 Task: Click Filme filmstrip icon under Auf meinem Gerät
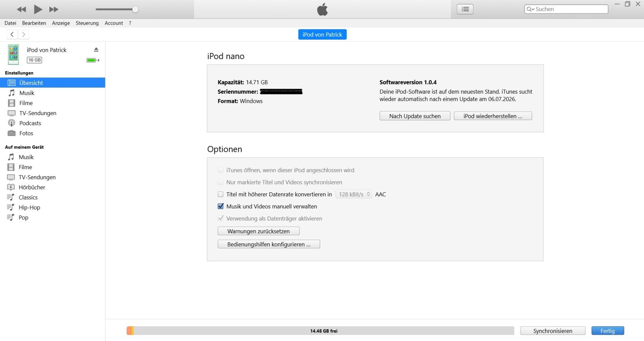click(11, 167)
